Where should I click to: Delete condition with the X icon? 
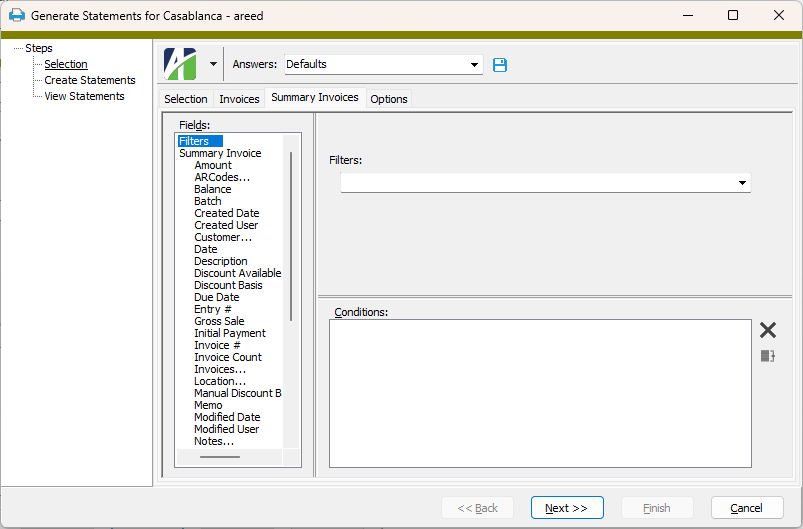coord(767,331)
